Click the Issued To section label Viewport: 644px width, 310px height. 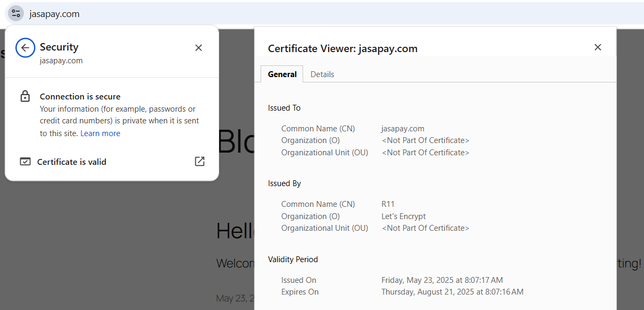(284, 108)
